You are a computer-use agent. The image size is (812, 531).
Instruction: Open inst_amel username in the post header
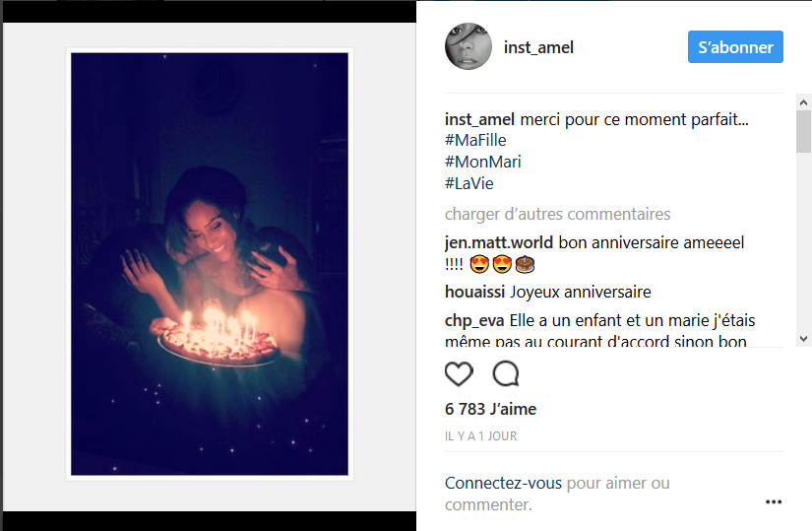[538, 47]
